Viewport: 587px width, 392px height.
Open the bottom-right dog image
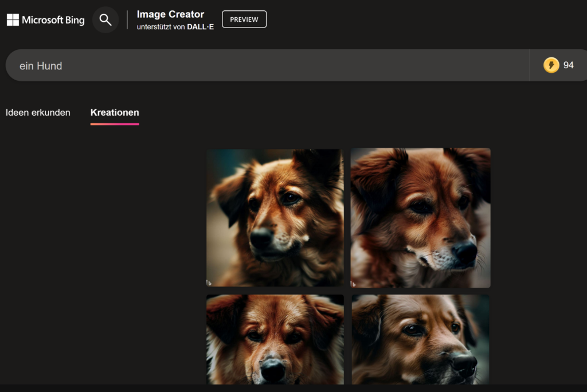[x=420, y=339]
